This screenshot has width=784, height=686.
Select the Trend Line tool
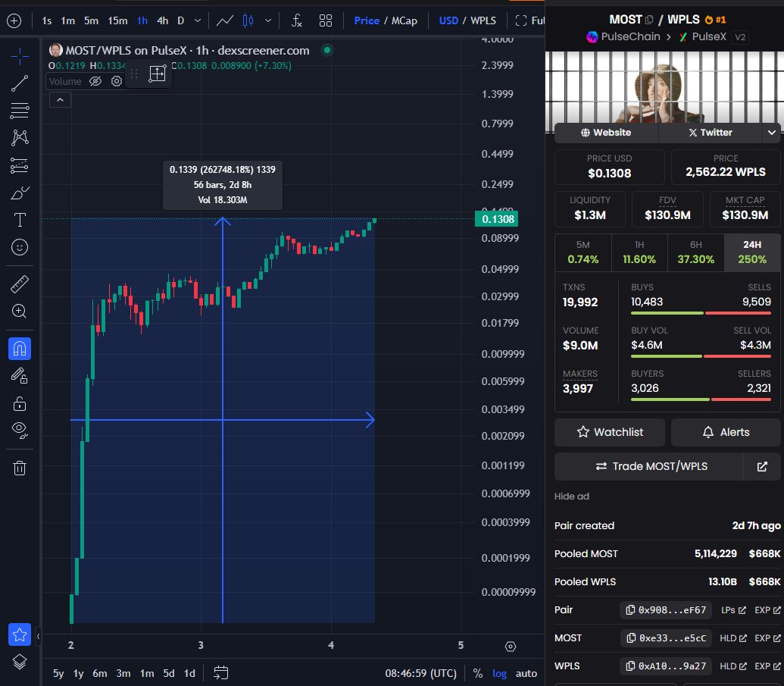19,83
